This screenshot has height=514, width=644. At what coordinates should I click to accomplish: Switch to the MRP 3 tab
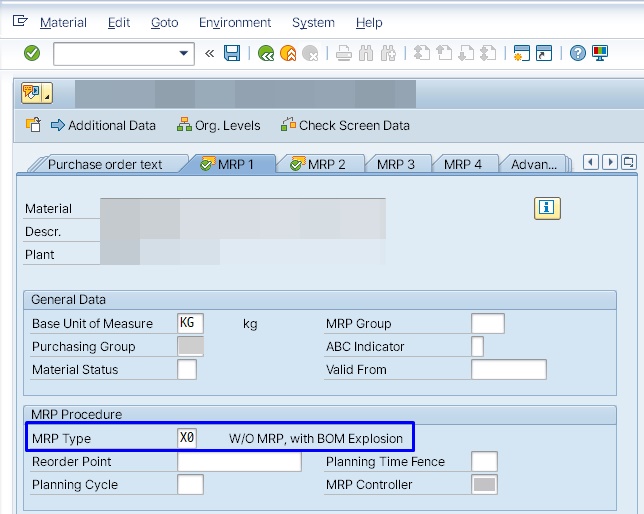point(396,164)
